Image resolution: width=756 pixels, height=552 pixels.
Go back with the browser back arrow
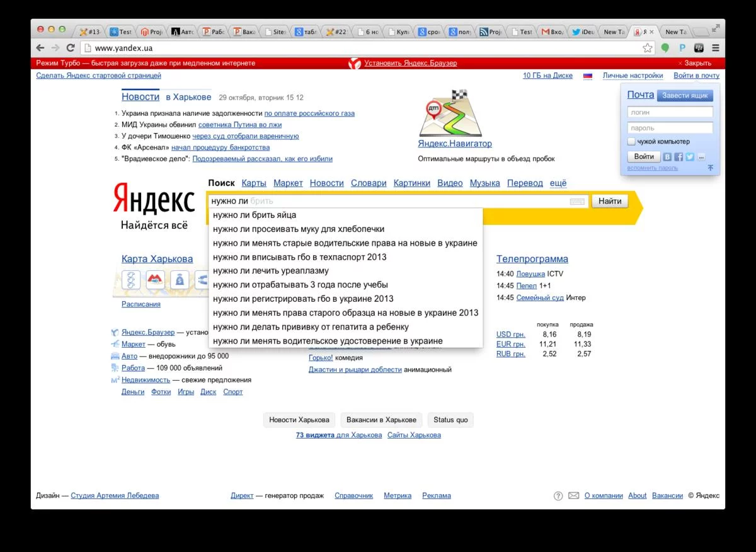coord(40,48)
